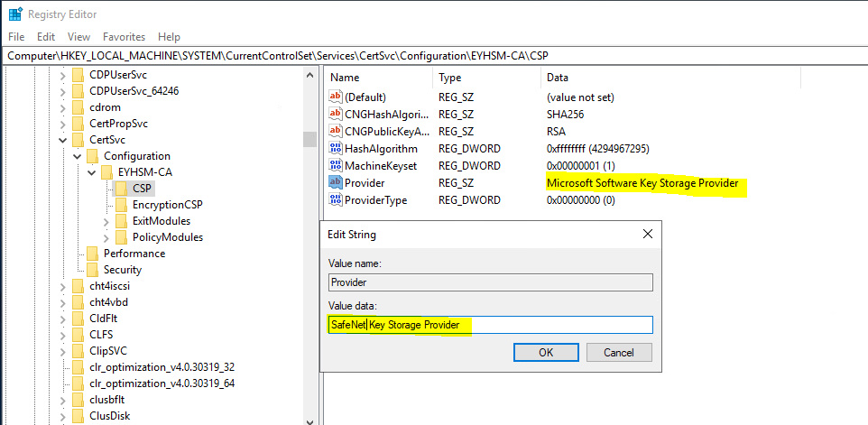Click the Value data input field

coord(491,325)
